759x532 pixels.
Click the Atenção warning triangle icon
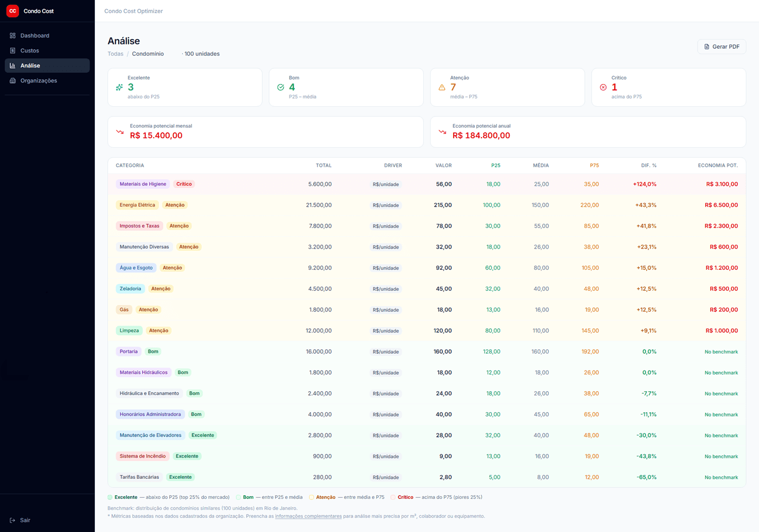click(x=442, y=87)
